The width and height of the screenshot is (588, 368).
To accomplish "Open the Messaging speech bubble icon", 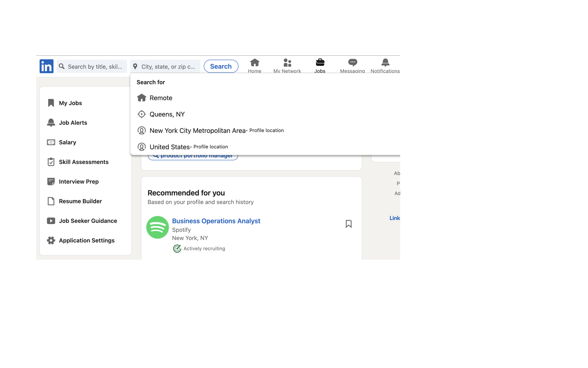I will tap(353, 63).
